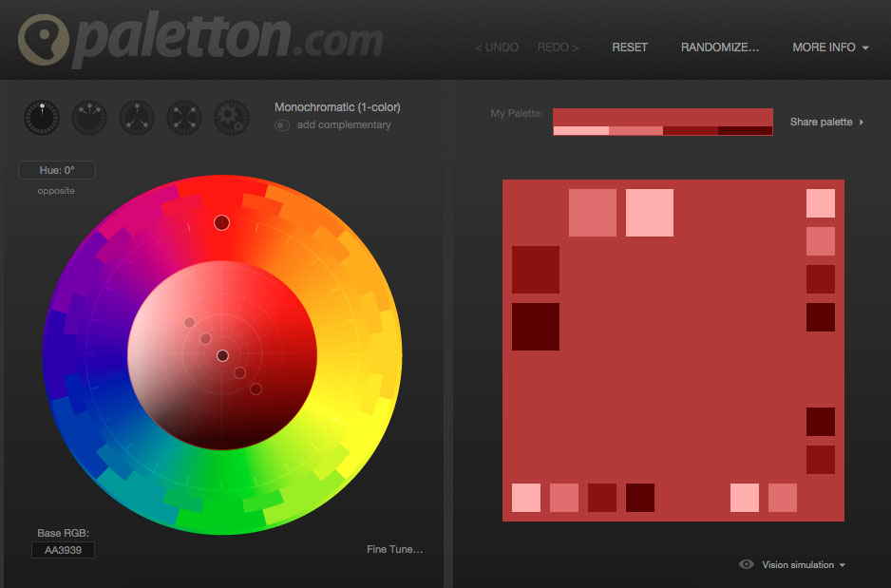This screenshot has height=588, width=891.
Task: Select the Triad color mode icon
Action: [x=137, y=118]
